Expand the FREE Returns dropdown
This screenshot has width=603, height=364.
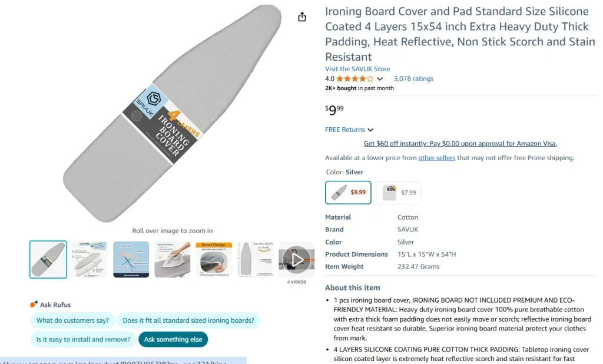tap(370, 130)
